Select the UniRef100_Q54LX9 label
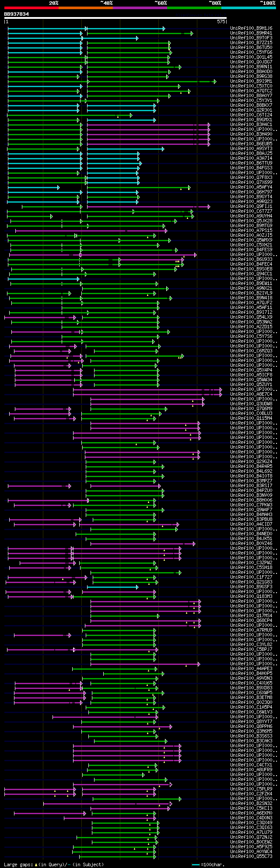Image resolution: width=280 pixels, height=868 pixels. click(x=251, y=317)
